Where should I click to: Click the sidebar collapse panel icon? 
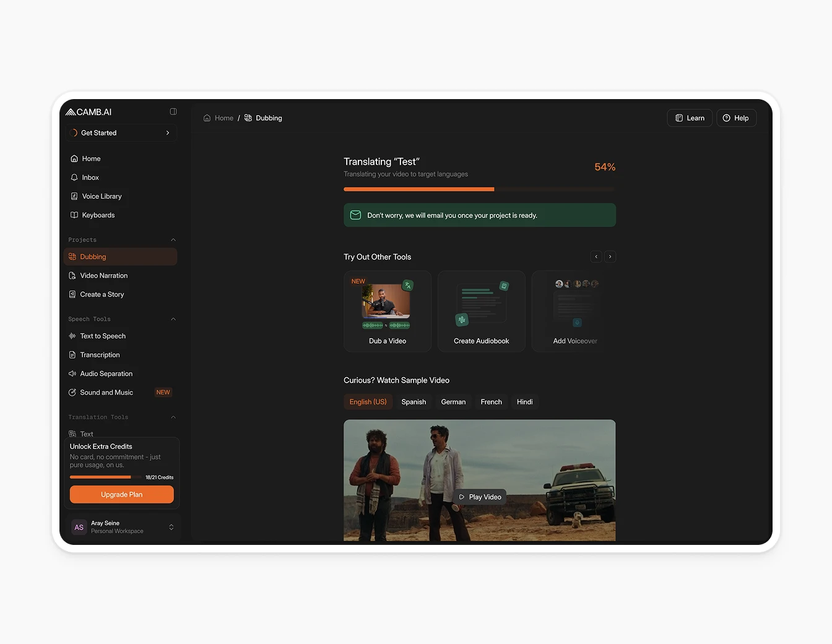pyautogui.click(x=173, y=111)
